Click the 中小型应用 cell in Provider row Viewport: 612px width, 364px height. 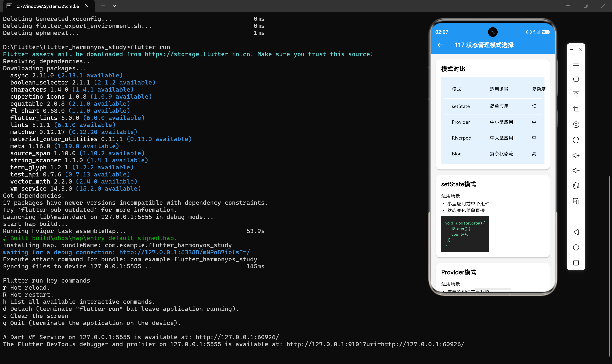click(501, 122)
